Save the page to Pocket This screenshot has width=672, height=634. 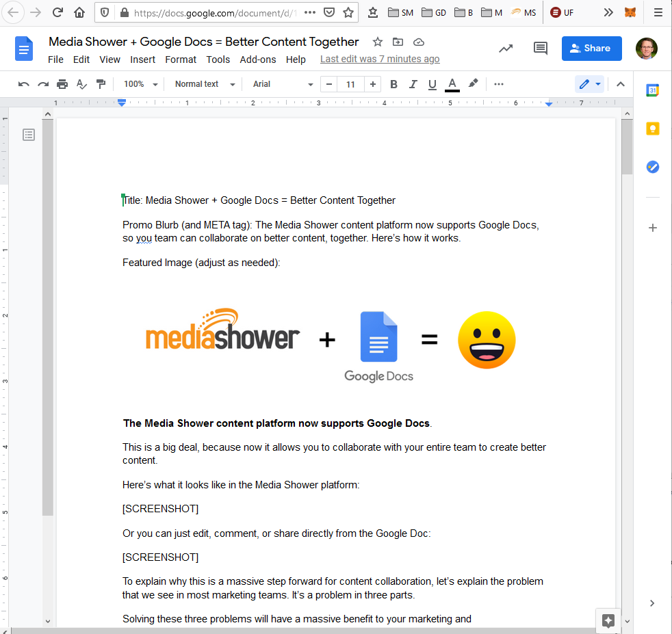coord(329,12)
